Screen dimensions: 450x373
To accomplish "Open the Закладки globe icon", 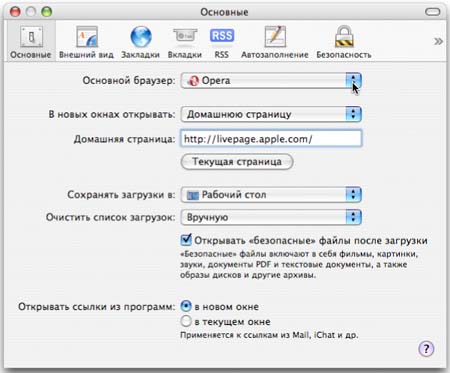I will 140,42.
